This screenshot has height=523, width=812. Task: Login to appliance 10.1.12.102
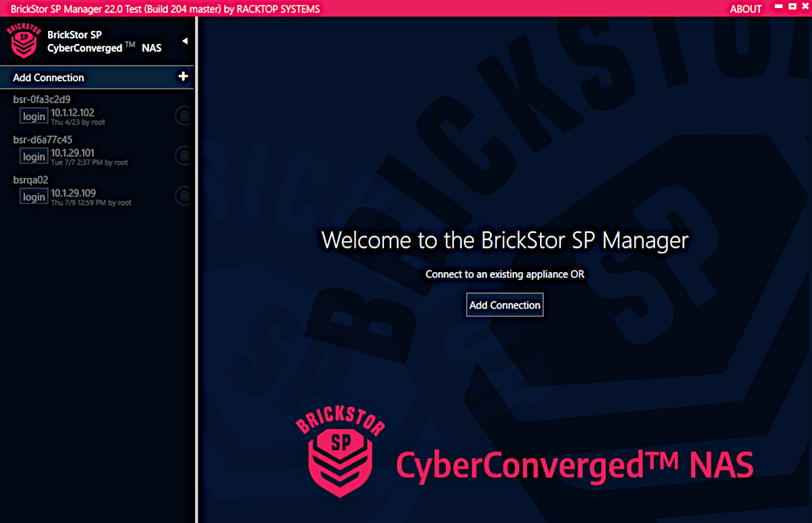(x=33, y=116)
